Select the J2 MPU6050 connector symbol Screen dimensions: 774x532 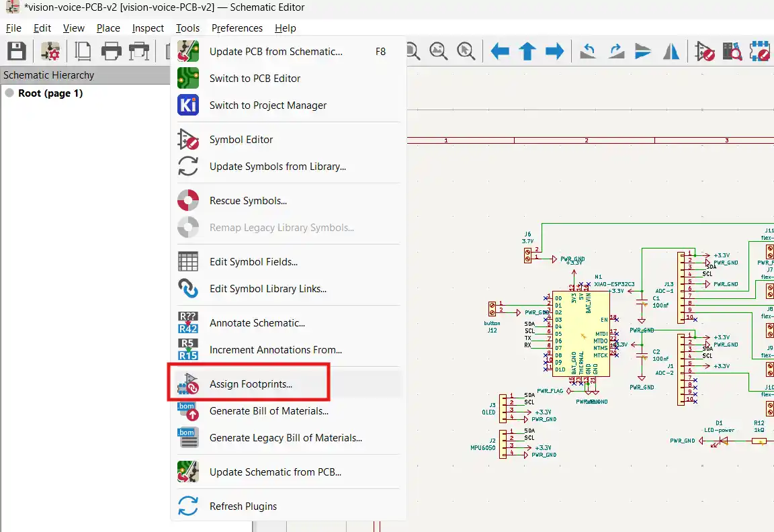(x=503, y=444)
